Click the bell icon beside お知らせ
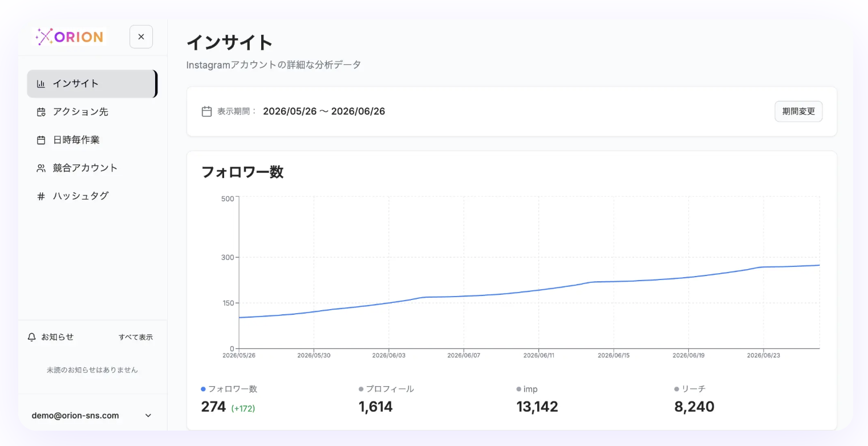The image size is (868, 446). [x=32, y=337]
